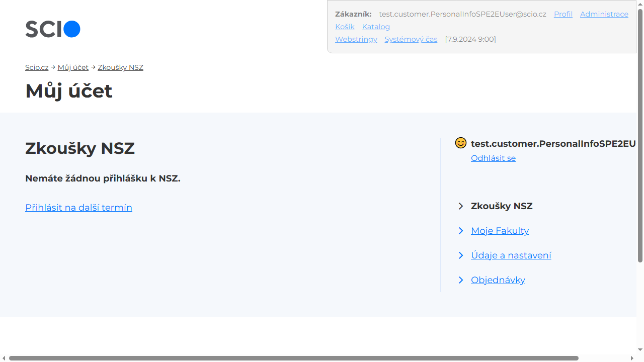The height and width of the screenshot is (362, 644).
Task: Open the Profil link
Action: click(563, 14)
